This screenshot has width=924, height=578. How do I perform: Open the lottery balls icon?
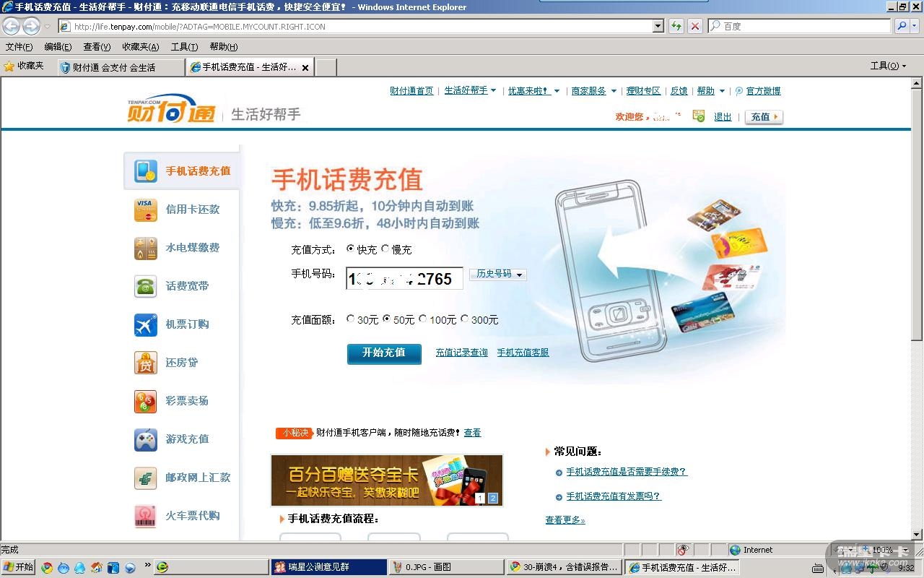click(x=145, y=401)
